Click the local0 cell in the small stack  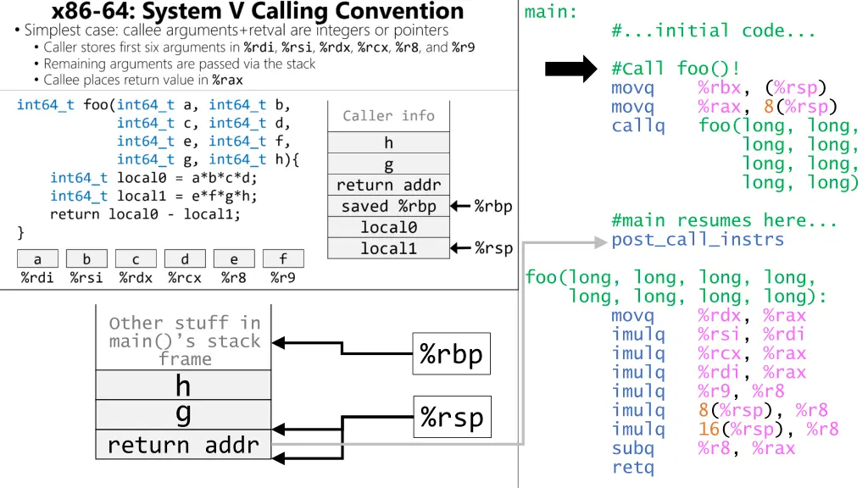point(388,227)
